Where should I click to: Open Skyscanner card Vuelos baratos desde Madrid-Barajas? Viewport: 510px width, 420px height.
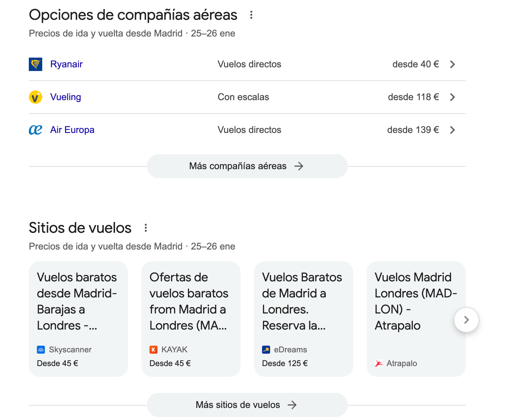click(x=78, y=319)
